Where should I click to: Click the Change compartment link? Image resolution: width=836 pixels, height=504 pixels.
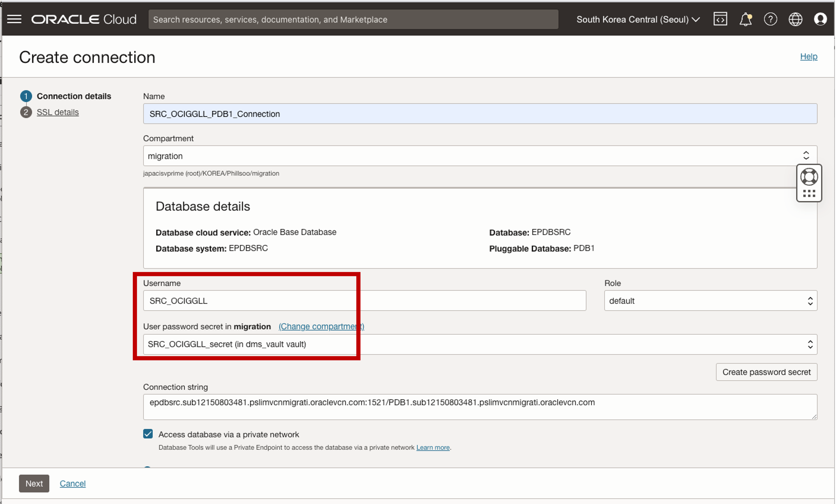(x=321, y=326)
